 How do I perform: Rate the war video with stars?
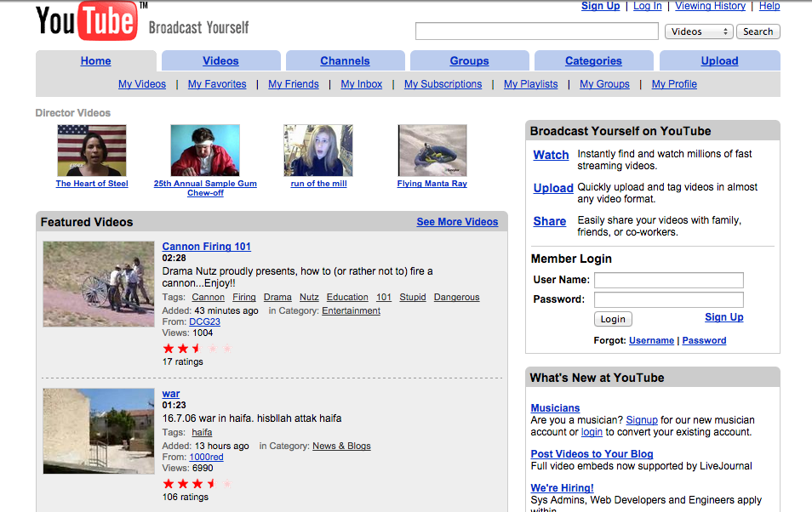[x=197, y=484]
